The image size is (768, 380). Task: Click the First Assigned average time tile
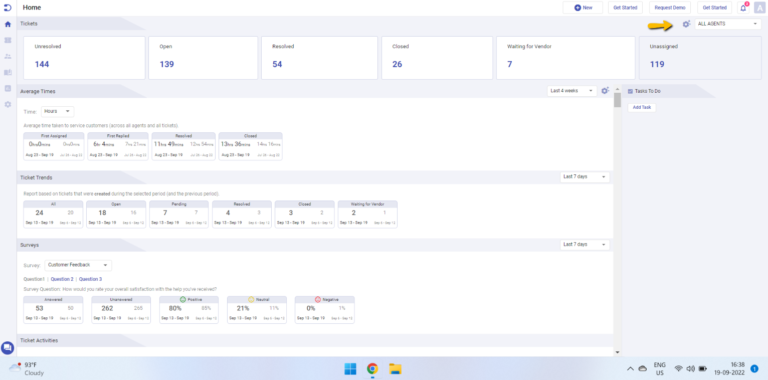pos(54,146)
